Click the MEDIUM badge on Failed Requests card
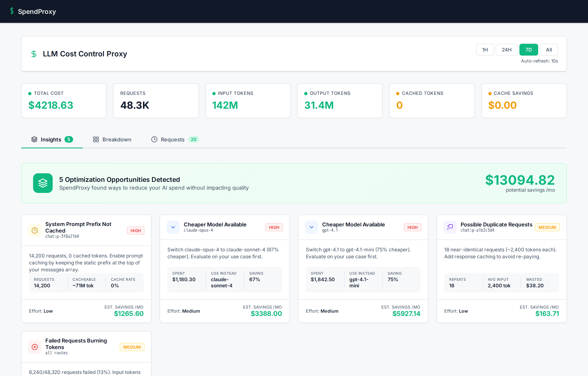The image size is (588, 376). pos(132,347)
